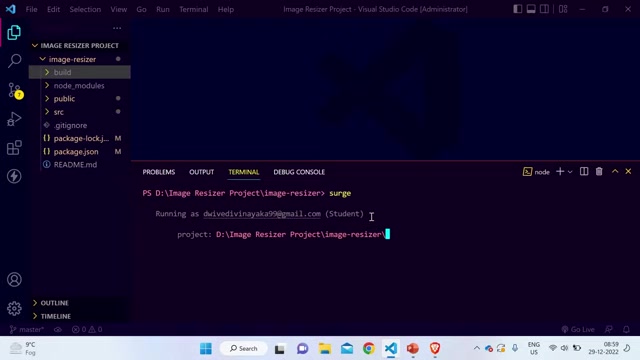Open the Go menu
The image size is (640, 360).
(x=141, y=9)
